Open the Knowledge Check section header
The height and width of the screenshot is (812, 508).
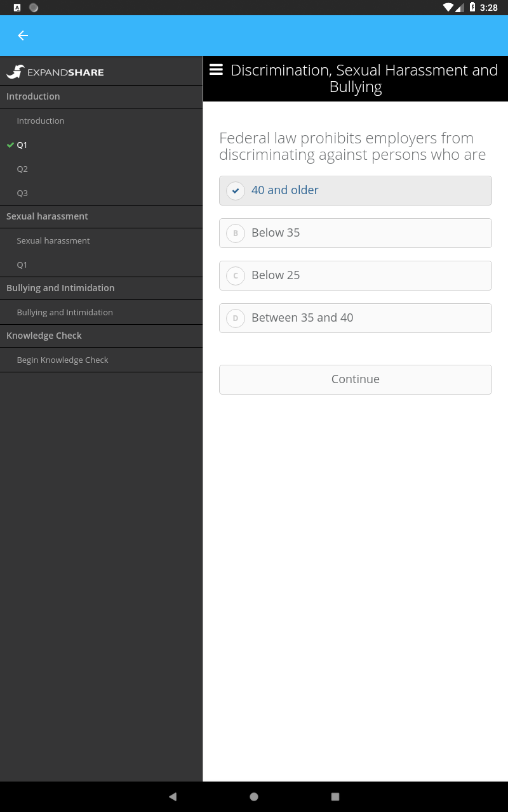[x=102, y=336]
